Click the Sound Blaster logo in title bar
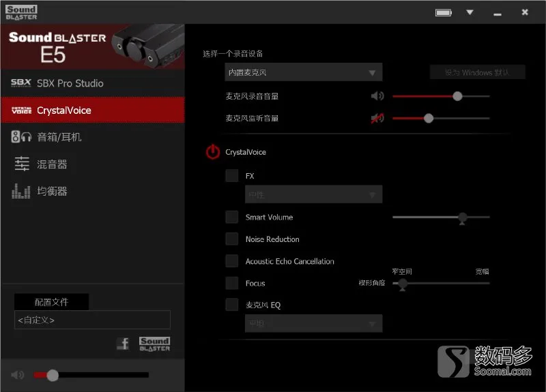Screen dimensions: 546x392 (21, 12)
